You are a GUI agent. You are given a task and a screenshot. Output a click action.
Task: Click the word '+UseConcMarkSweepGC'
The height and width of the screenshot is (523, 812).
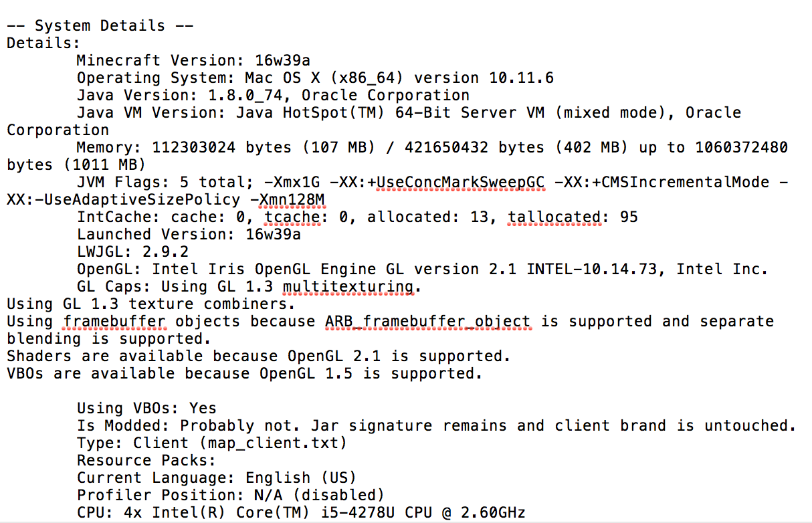tap(455, 183)
